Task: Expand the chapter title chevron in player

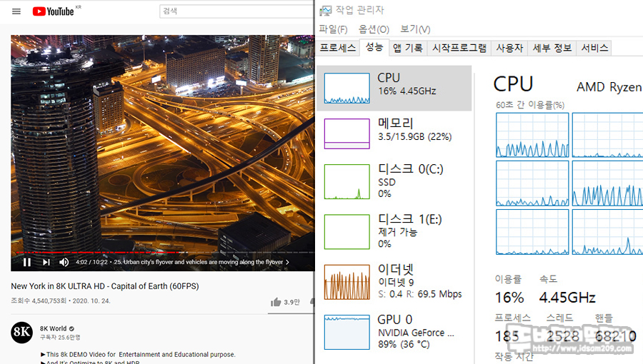Action: click(x=287, y=262)
